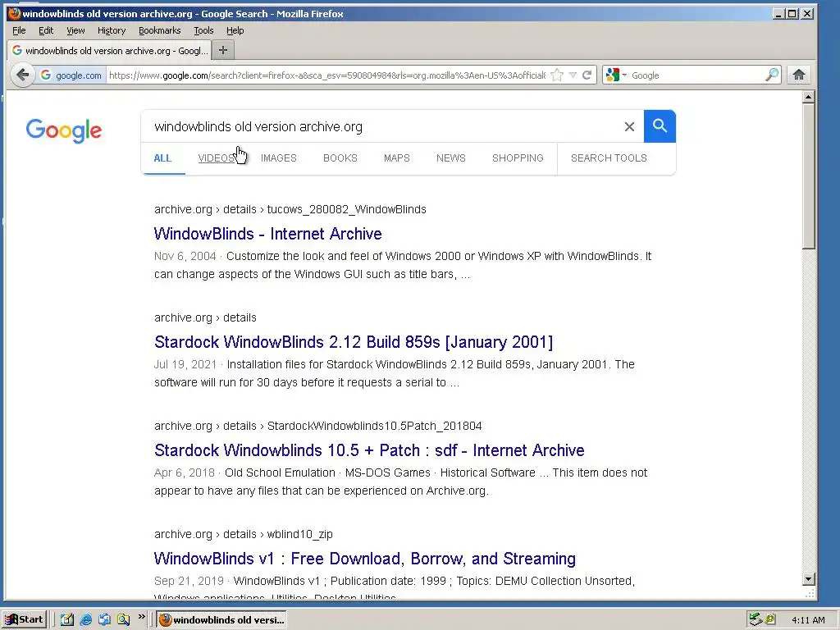Click the first Quick Launch icon by Start

pos(66,619)
